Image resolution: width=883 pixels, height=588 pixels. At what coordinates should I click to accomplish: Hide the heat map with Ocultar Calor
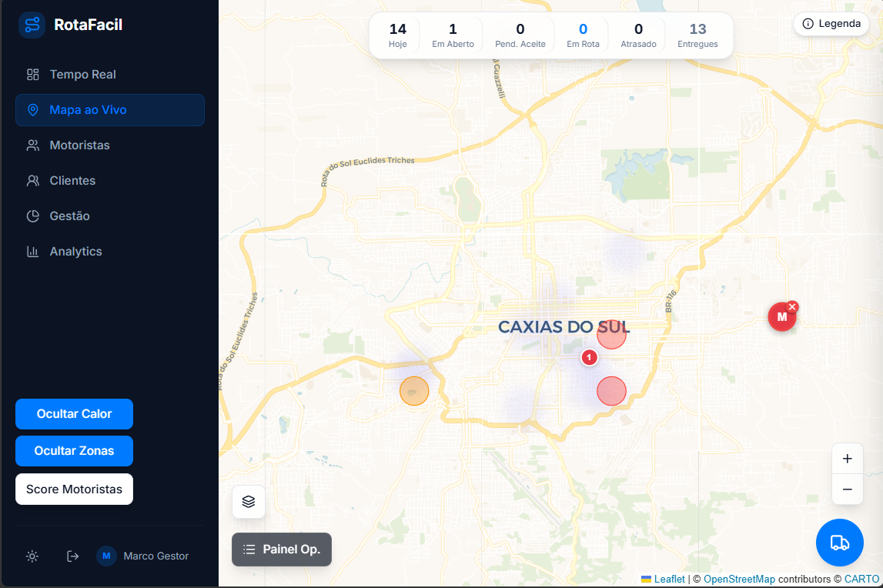pyautogui.click(x=74, y=414)
